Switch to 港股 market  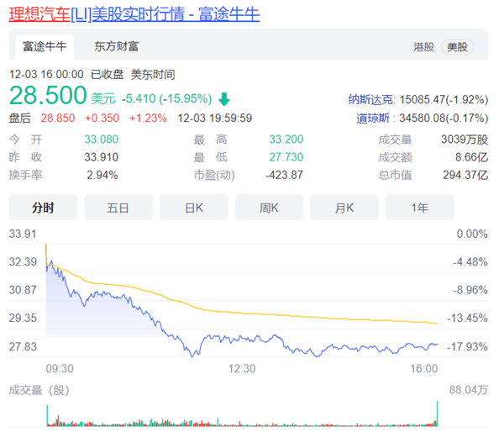pyautogui.click(x=423, y=47)
